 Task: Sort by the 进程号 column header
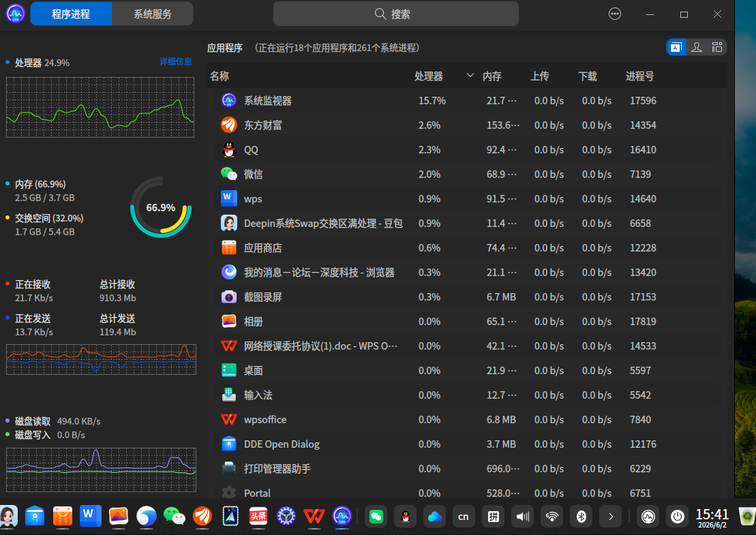pos(640,76)
